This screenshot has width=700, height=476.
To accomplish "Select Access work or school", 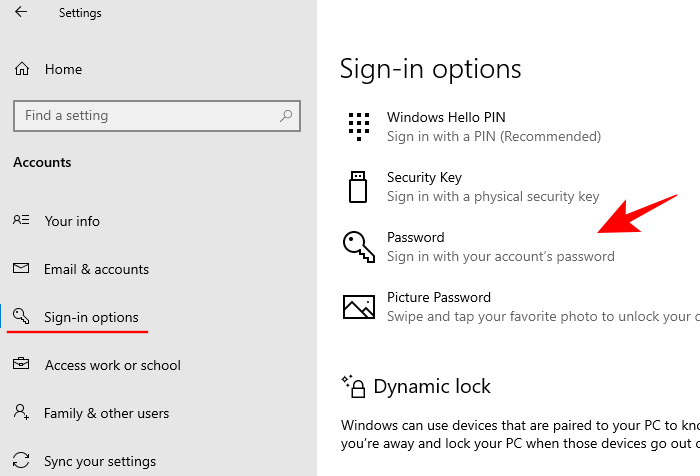I will pyautogui.click(x=112, y=365).
